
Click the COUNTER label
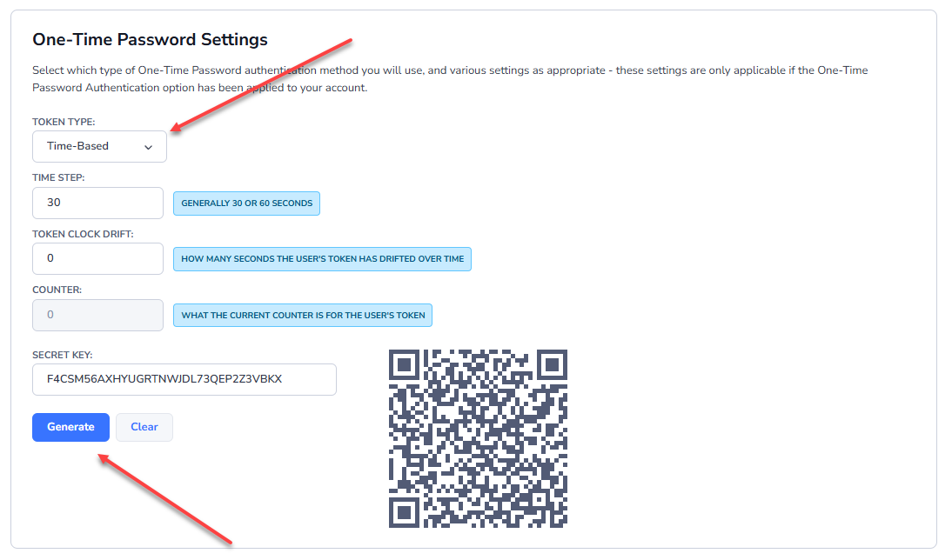pos(57,290)
